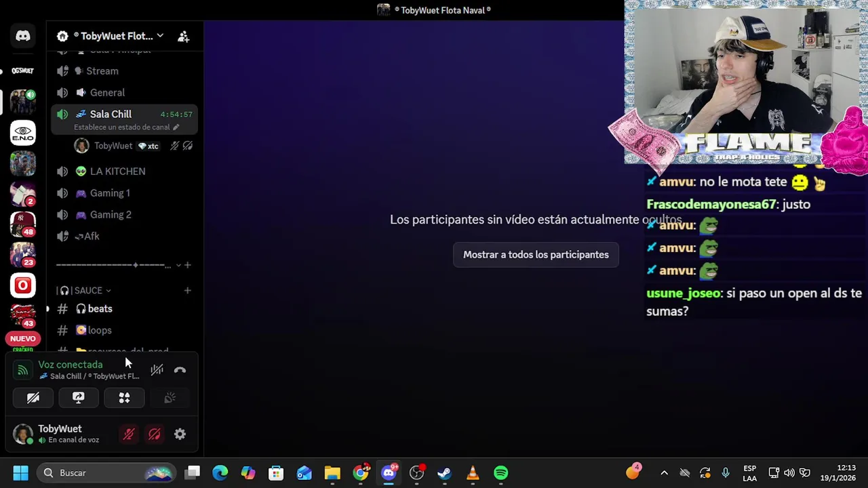Undeafen the headphones

click(x=155, y=434)
